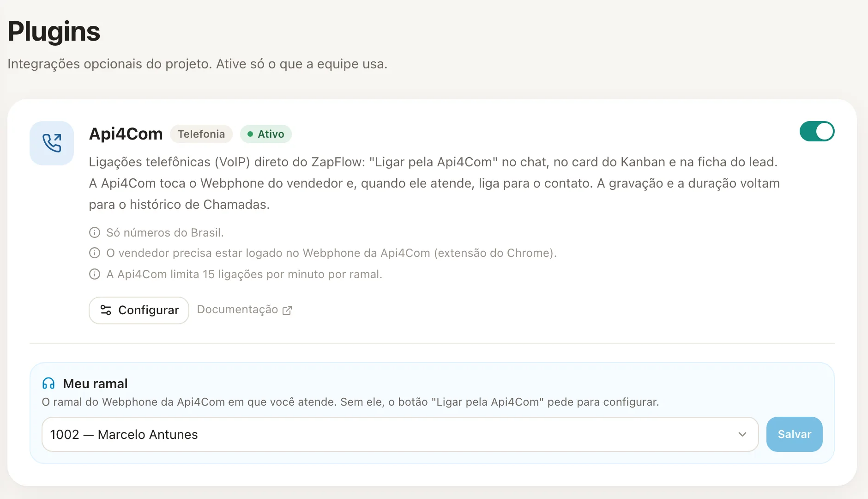
Task: Click the Meu ramal section title
Action: (95, 383)
